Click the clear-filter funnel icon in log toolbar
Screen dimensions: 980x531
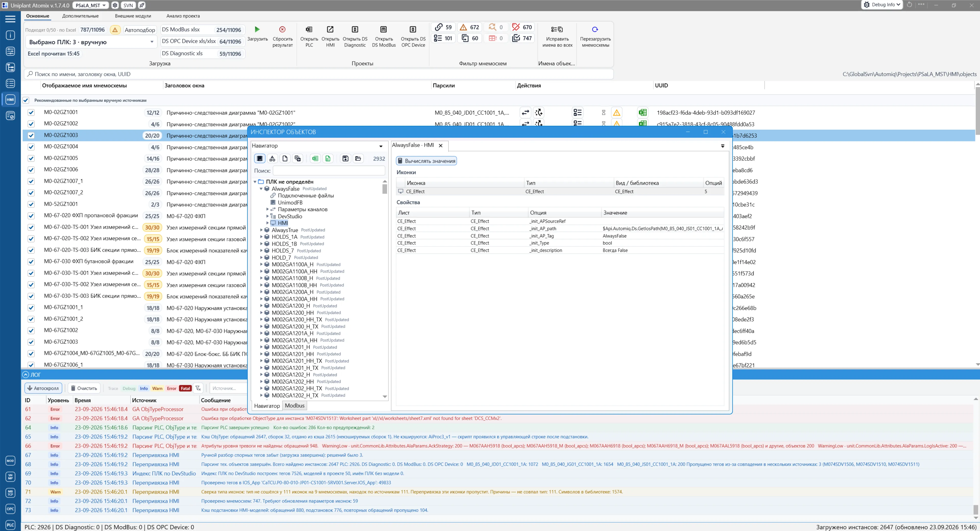click(198, 388)
